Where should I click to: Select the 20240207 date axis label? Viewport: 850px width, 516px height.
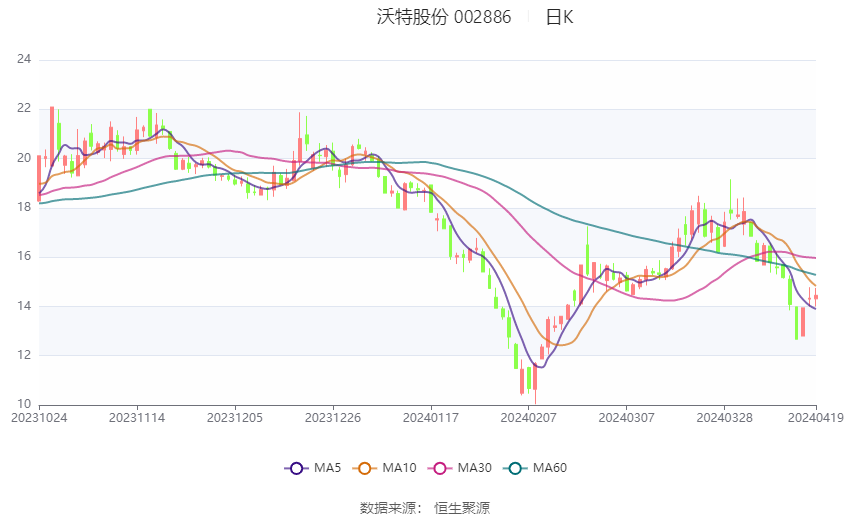pyautogui.click(x=529, y=418)
